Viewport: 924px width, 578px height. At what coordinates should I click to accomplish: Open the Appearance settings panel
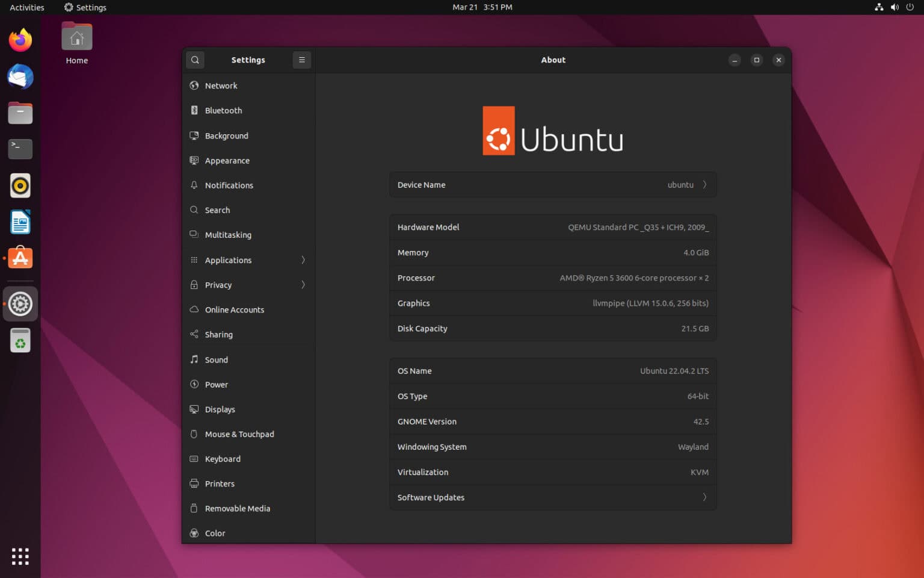227,160
